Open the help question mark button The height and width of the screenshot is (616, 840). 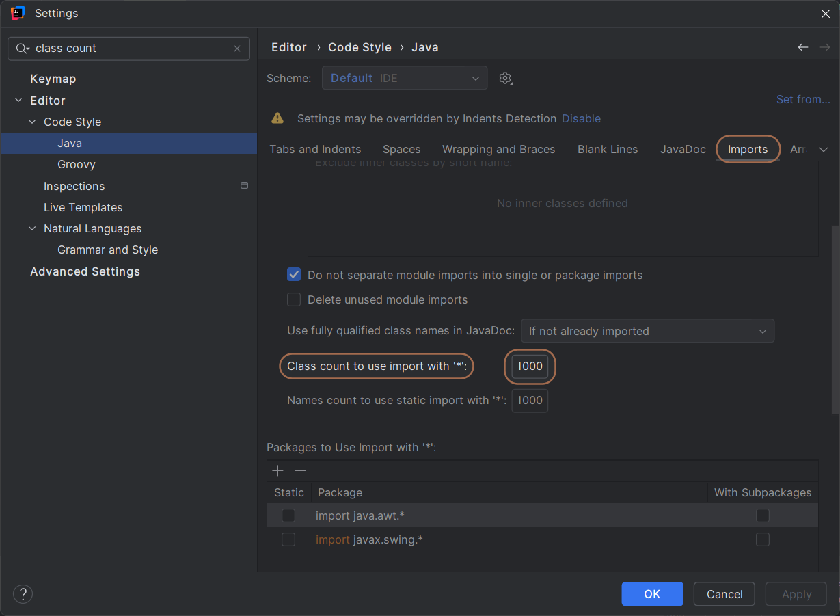23,594
